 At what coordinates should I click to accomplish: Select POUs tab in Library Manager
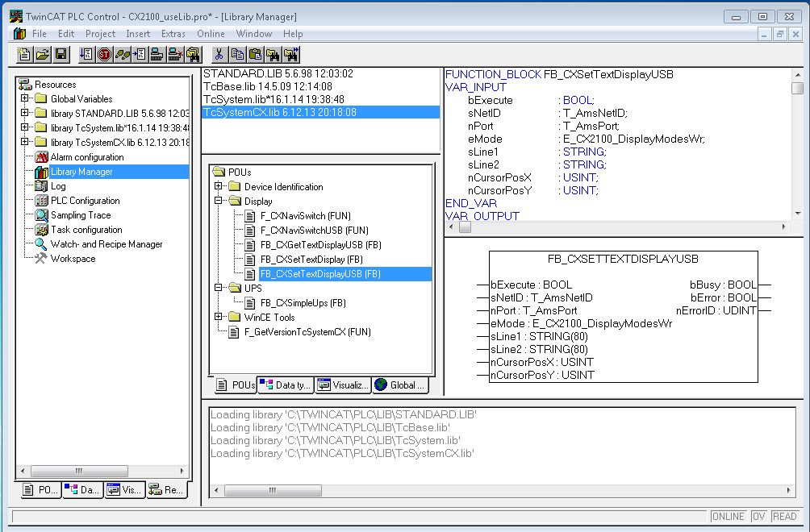[x=236, y=385]
